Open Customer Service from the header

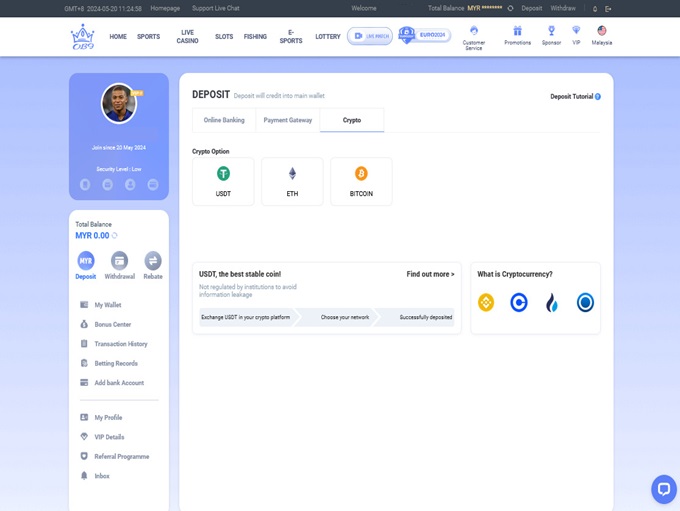[x=474, y=37]
